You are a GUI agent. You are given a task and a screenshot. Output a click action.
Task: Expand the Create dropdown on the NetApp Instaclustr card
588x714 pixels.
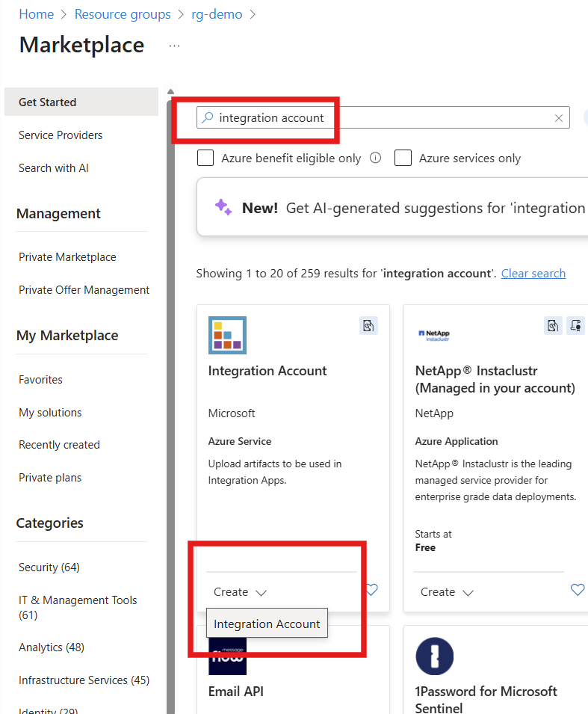(447, 592)
